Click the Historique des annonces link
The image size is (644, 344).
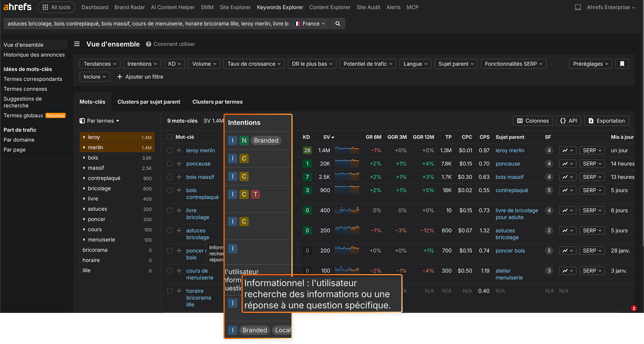34,55
